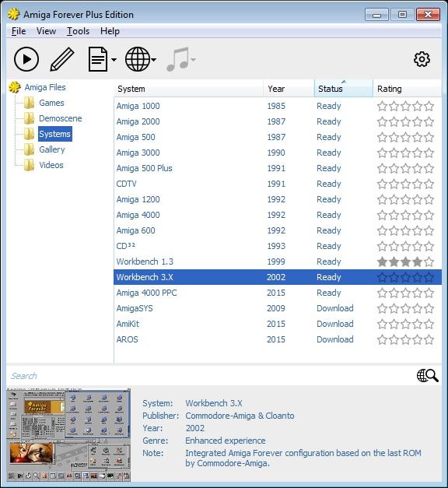Screen dimensions: 448x488
Task: Open the View menu
Action: coord(47,31)
